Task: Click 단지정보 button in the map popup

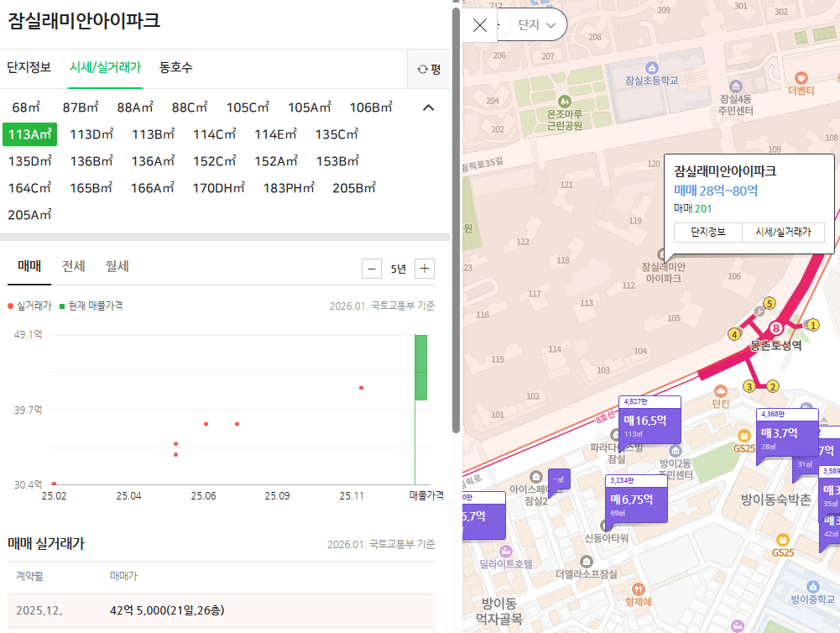Action: pos(707,233)
